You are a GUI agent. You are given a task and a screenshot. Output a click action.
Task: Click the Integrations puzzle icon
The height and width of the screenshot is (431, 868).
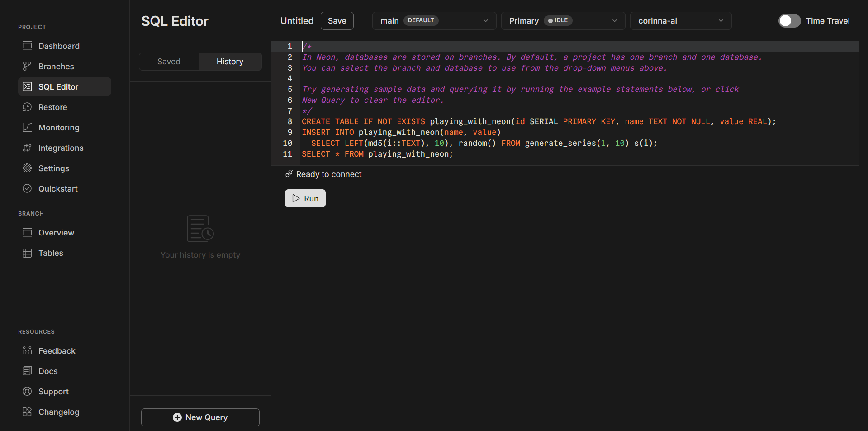[27, 148]
